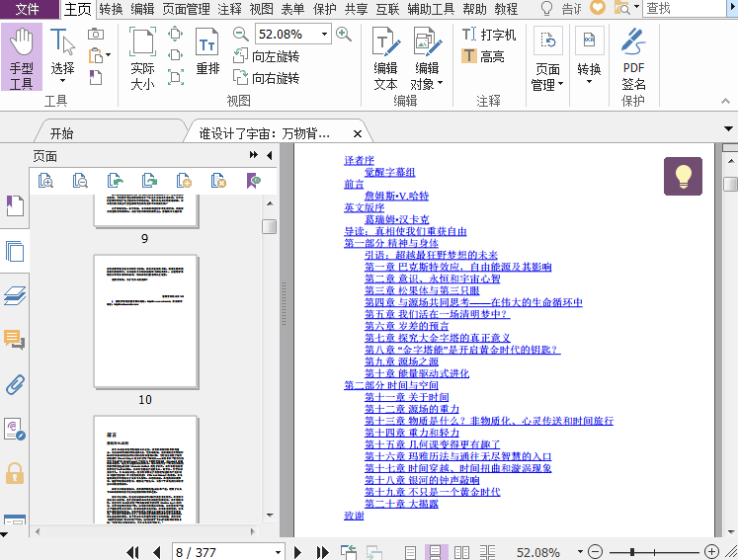The image size is (738, 560).
Task: Close the current document tab
Action: pyautogui.click(x=358, y=133)
